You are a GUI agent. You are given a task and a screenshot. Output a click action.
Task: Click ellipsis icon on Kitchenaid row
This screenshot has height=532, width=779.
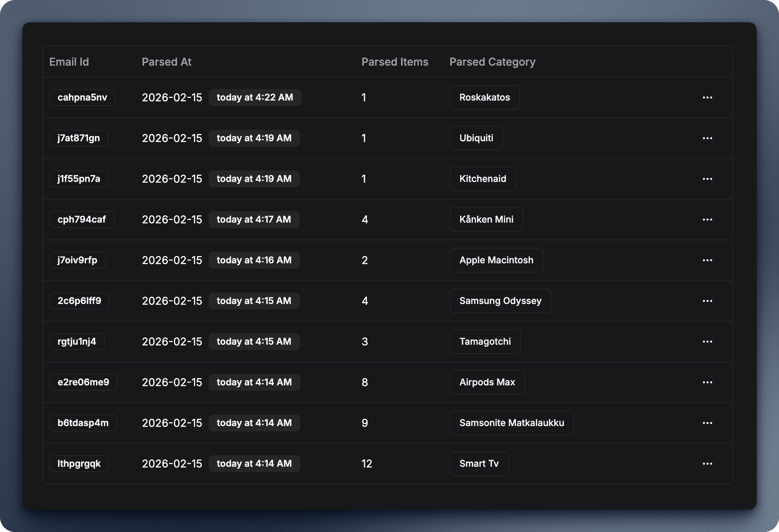click(707, 179)
